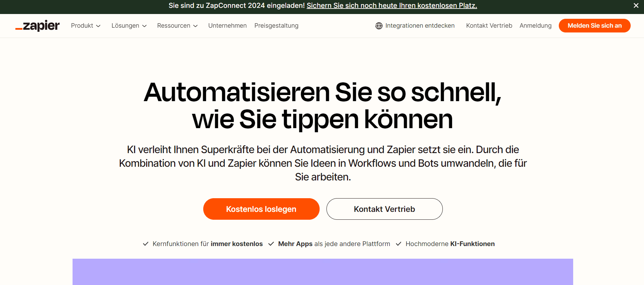Image resolution: width=644 pixels, height=285 pixels.
Task: Open the Ressourcen menu
Action: [177, 26]
